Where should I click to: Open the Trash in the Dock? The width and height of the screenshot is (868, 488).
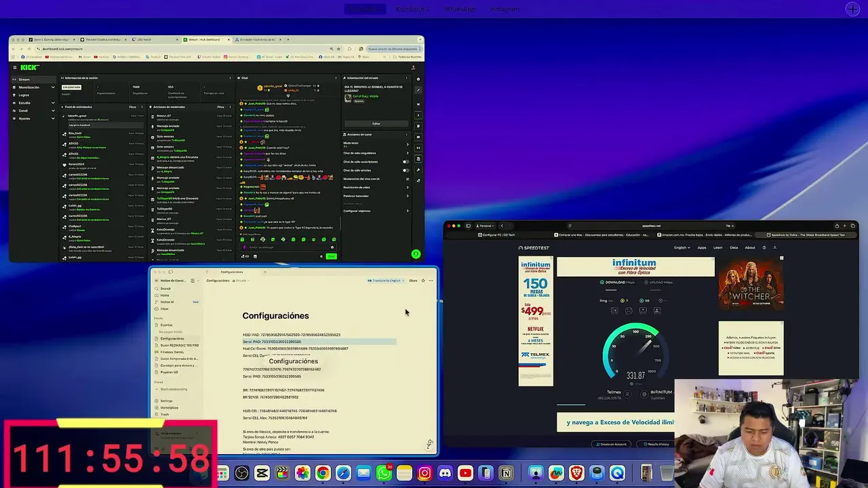pyautogui.click(x=667, y=472)
